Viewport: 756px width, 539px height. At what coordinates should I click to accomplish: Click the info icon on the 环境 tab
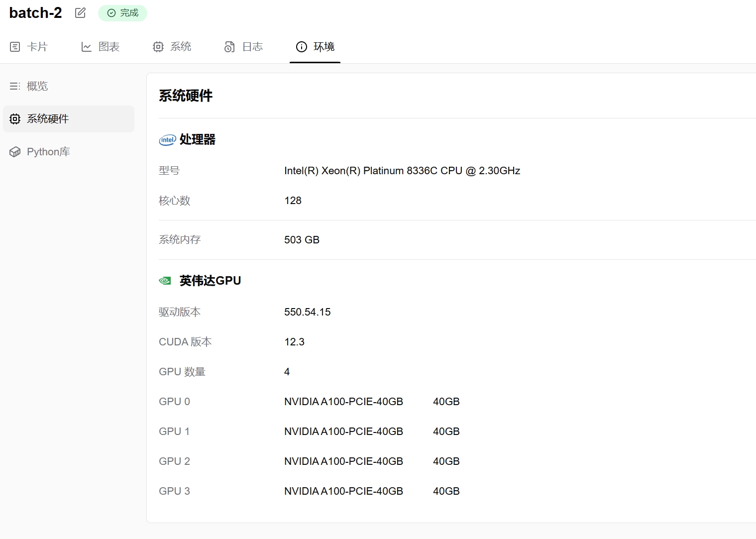point(301,47)
